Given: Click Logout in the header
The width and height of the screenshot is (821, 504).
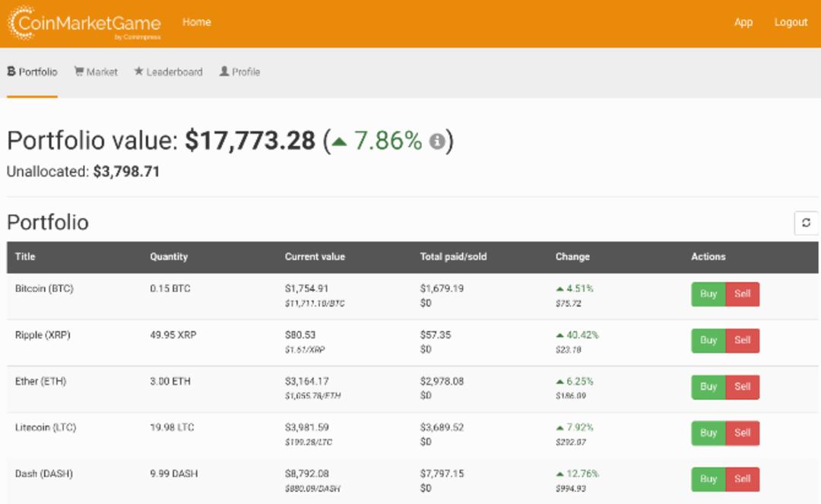Looking at the screenshot, I should 791,22.
